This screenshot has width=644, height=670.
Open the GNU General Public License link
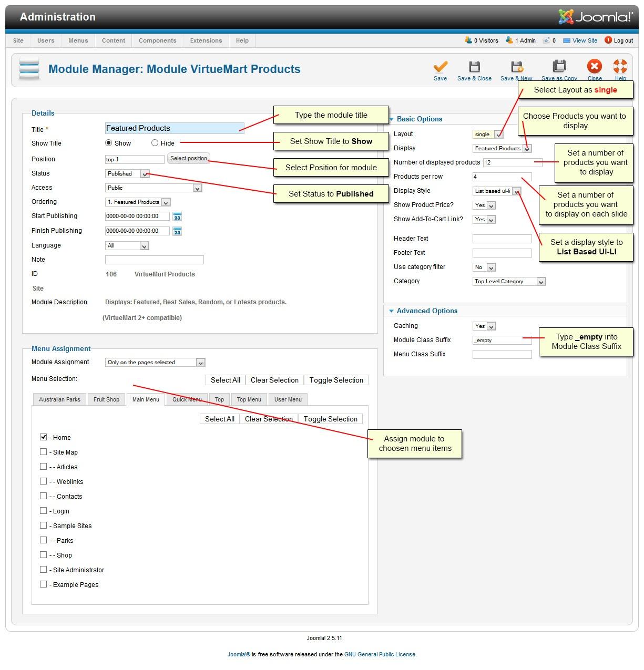click(380, 654)
